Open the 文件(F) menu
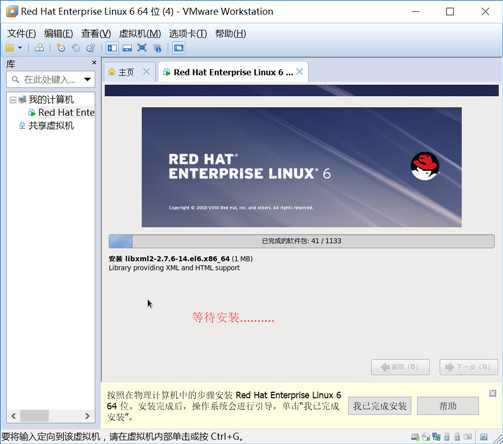The image size is (503, 444). click(x=22, y=33)
